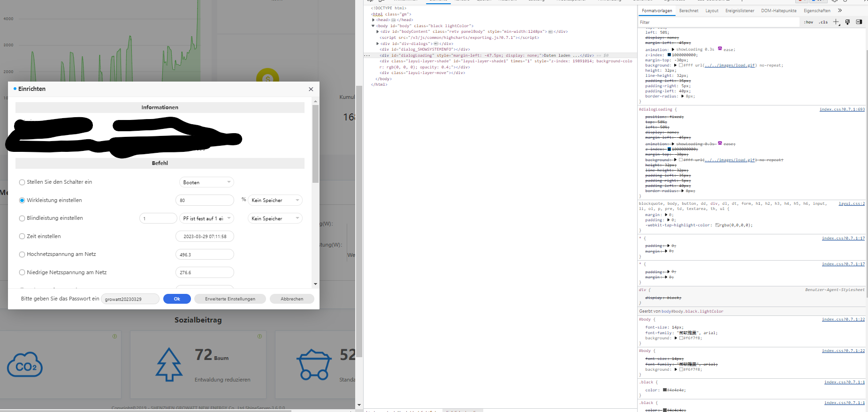
Task: Switch to the Ereignislistener tab
Action: click(x=740, y=10)
